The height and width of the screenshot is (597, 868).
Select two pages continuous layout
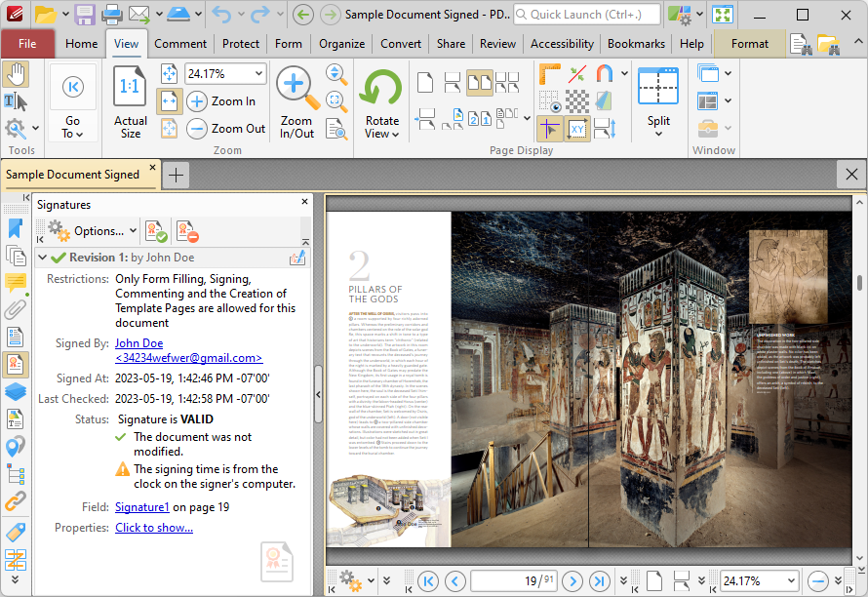tap(507, 83)
